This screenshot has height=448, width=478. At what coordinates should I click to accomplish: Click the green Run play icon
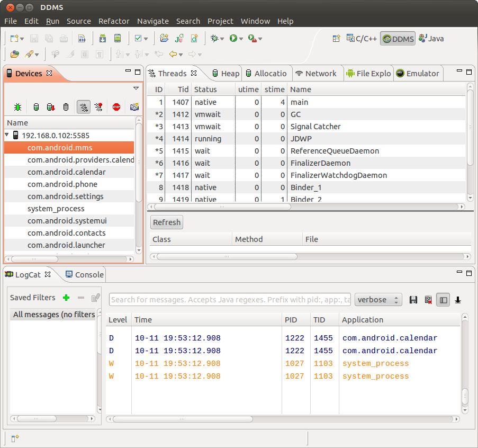tap(233, 39)
